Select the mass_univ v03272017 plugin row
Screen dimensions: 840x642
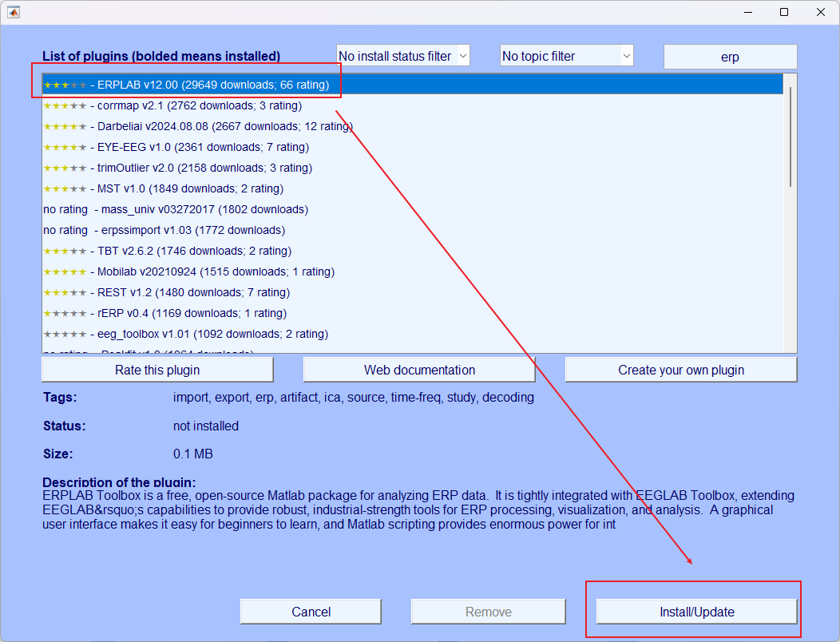413,209
